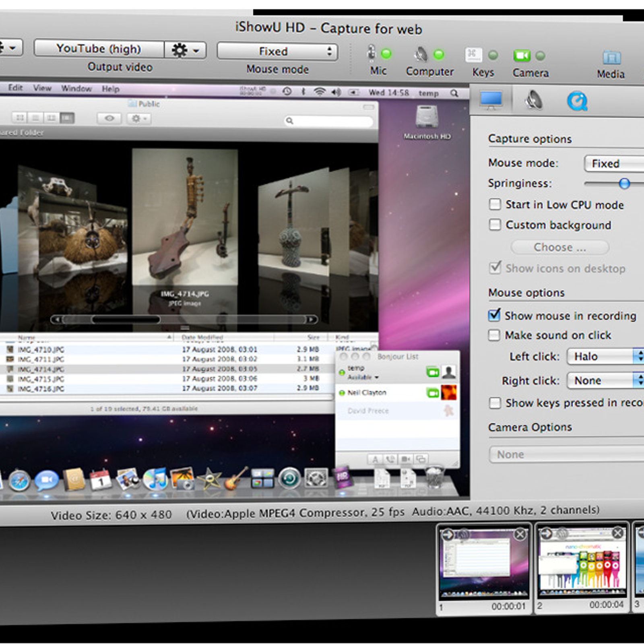Image resolution: width=644 pixels, height=644 pixels.
Task: Switch to the screen capture options tab
Action: tap(491, 100)
